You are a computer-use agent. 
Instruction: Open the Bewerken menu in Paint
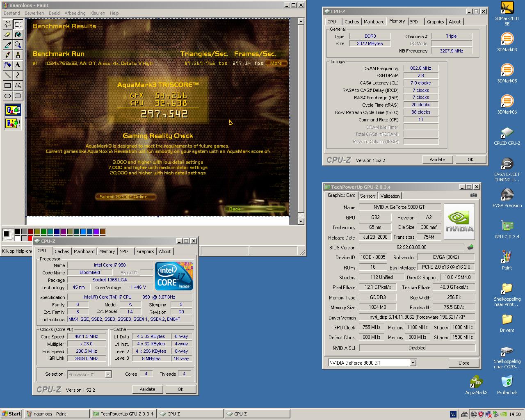pyautogui.click(x=34, y=13)
